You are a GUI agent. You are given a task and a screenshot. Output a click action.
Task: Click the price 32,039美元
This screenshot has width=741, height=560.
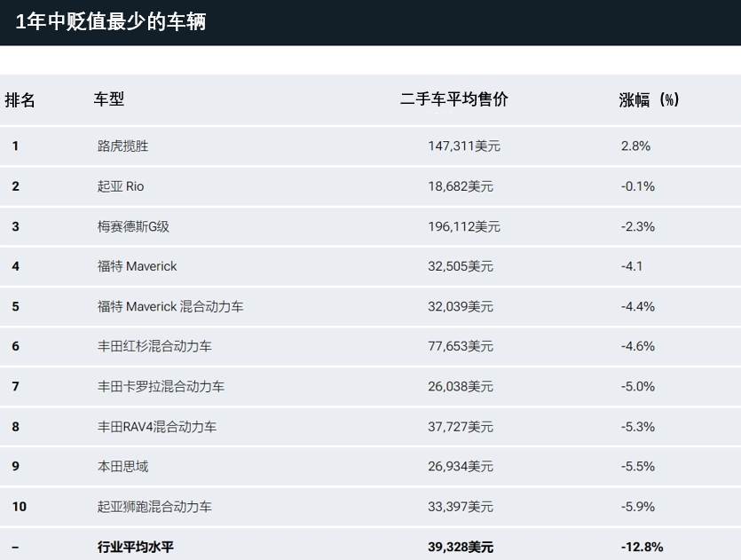click(461, 306)
